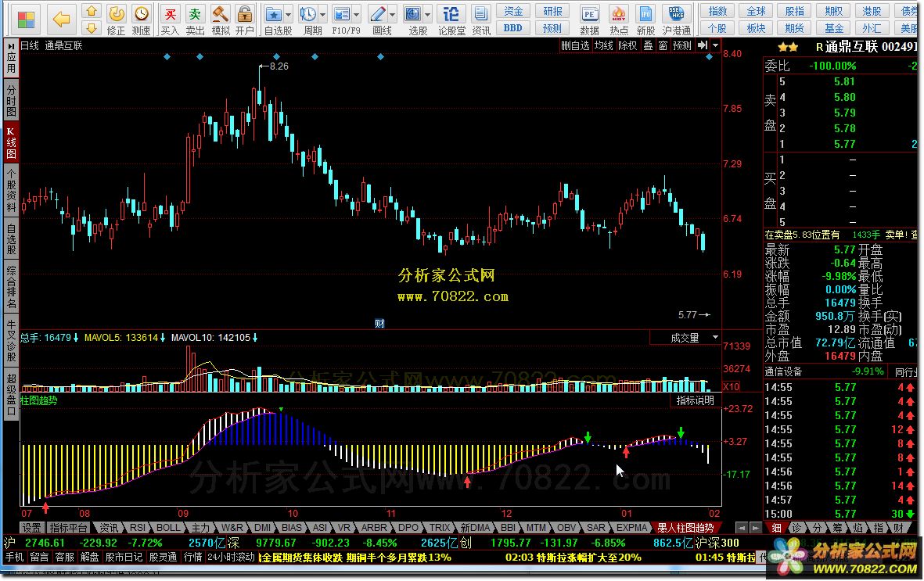
Task: Toggle the 叠 overlay option
Action: [648, 45]
